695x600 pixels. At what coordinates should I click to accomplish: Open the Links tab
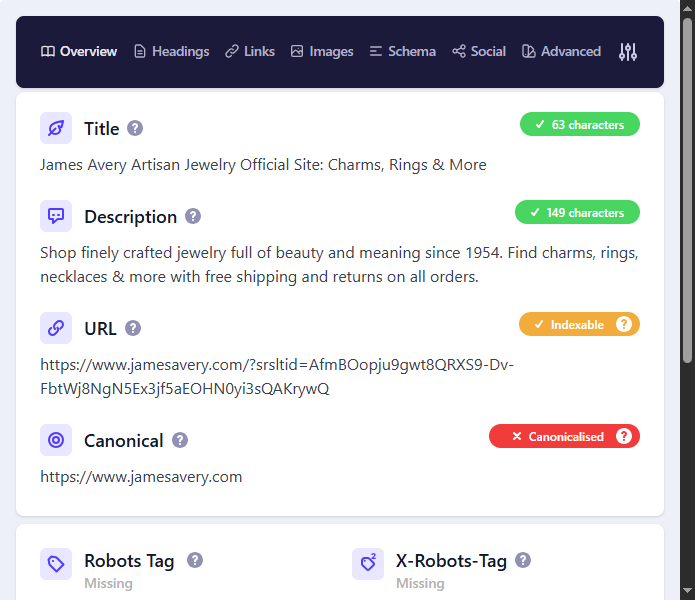pyautogui.click(x=250, y=52)
